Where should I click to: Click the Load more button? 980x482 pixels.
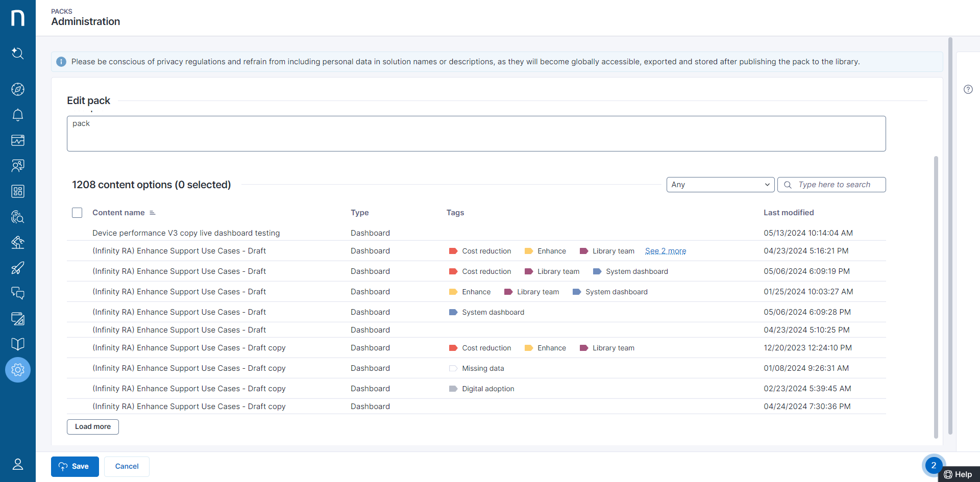pyautogui.click(x=93, y=427)
